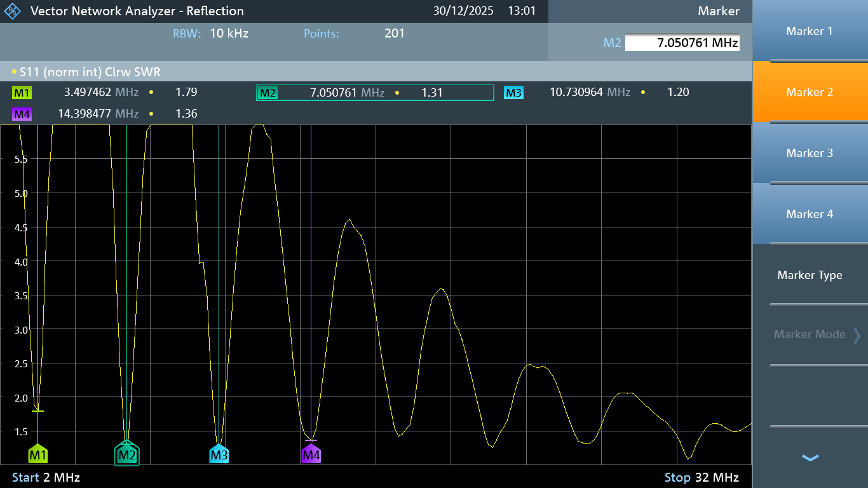The height and width of the screenshot is (488, 868).
Task: Click the Rohde & Schwarz logo icon
Action: (x=12, y=11)
